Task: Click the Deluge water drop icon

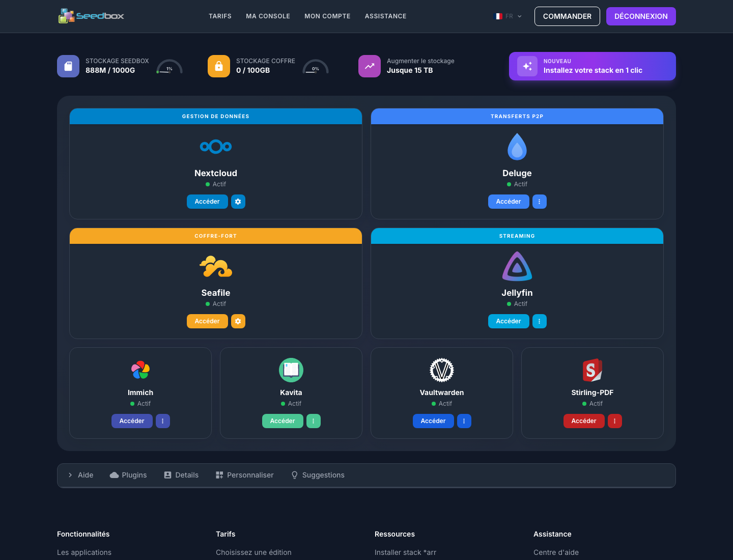Action: 517,147
